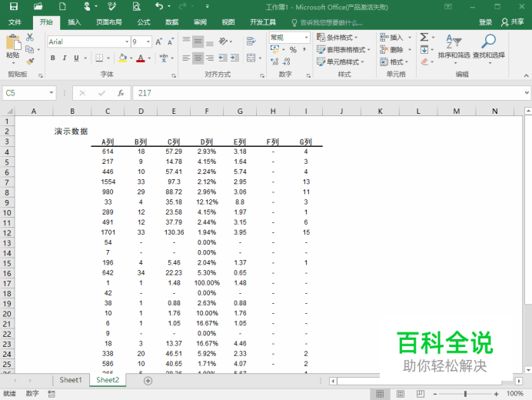
Task: Switch to 公式 ribbon tab
Action: [x=144, y=22]
